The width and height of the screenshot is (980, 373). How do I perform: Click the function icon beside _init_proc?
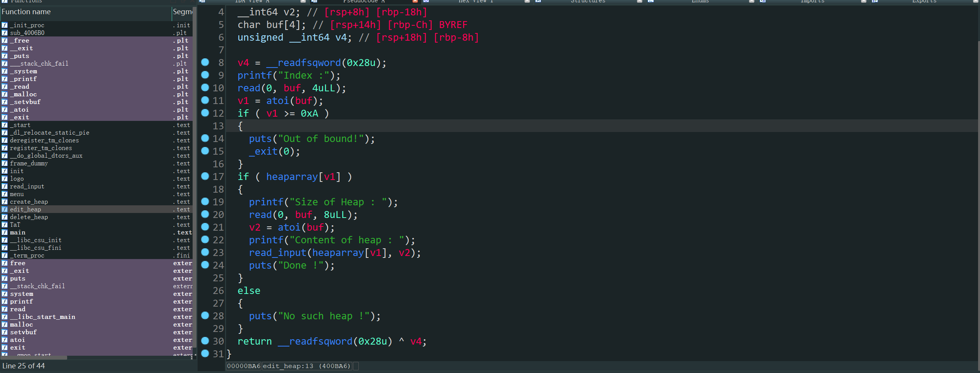point(5,25)
